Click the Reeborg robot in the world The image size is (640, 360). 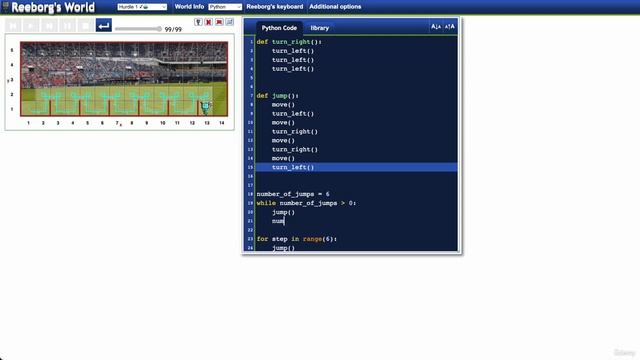(205, 108)
